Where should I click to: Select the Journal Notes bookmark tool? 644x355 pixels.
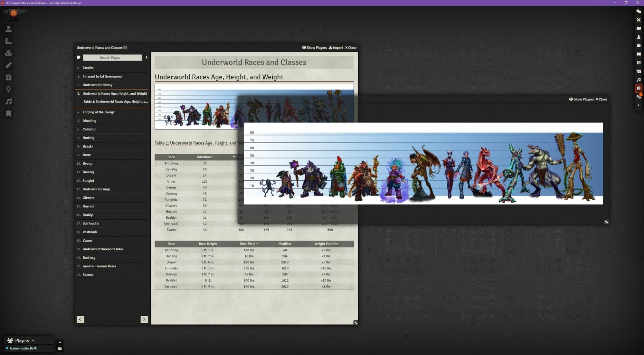click(x=9, y=113)
